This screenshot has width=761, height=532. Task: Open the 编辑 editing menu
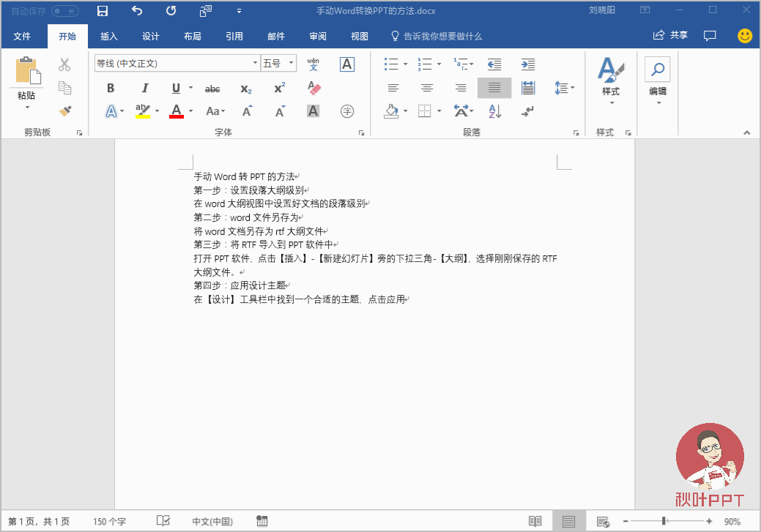658,80
